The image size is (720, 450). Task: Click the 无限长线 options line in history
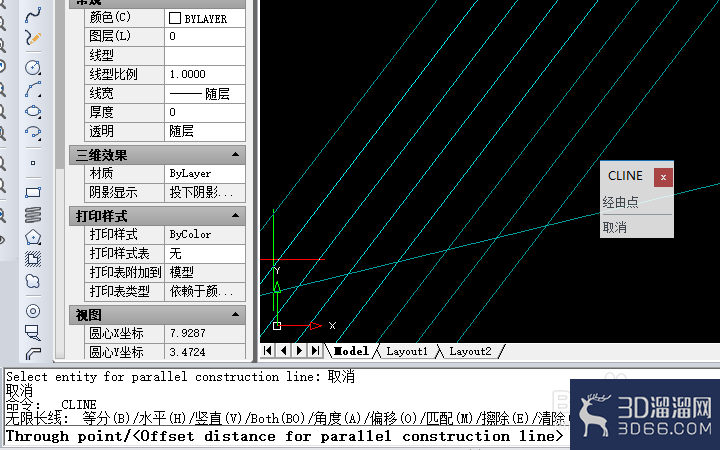[285, 418]
